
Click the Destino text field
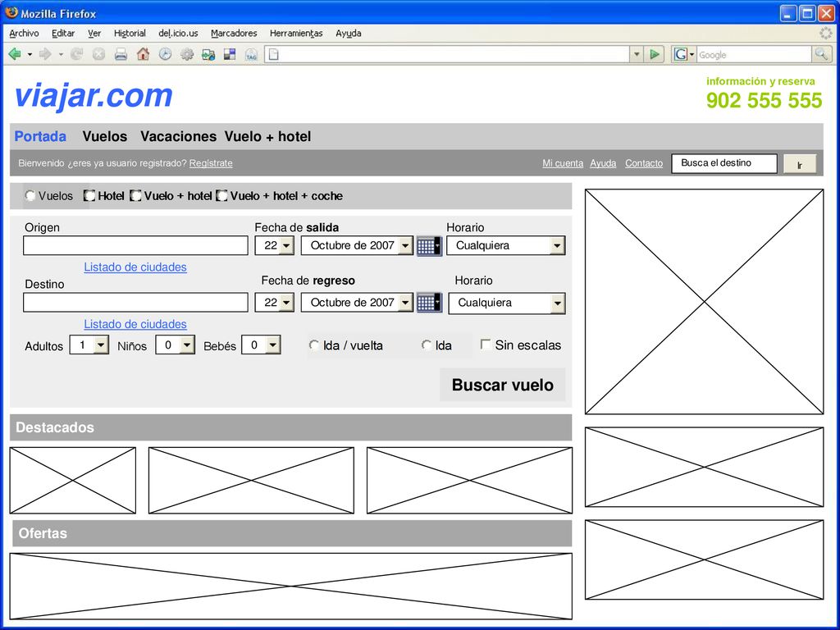pyautogui.click(x=135, y=303)
